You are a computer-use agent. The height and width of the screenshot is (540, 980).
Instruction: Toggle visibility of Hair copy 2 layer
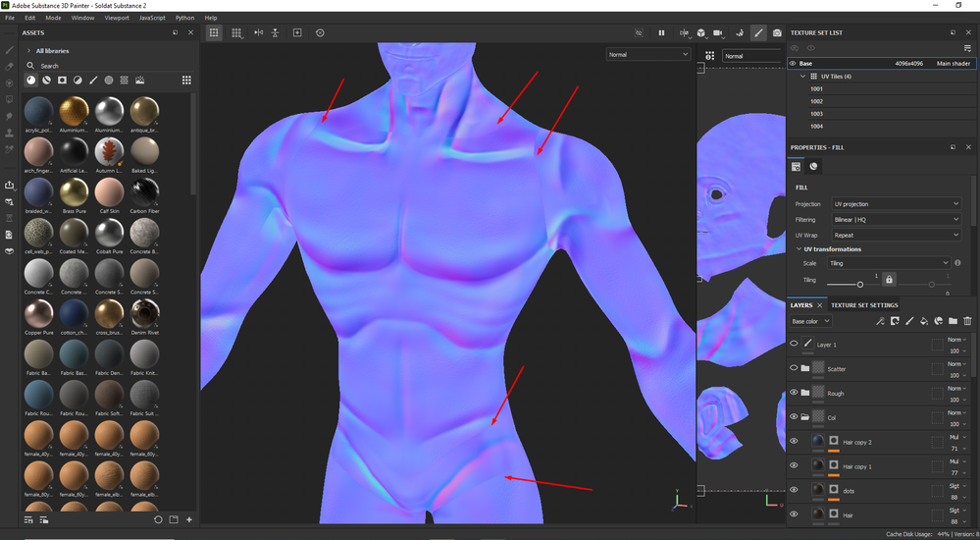point(794,442)
